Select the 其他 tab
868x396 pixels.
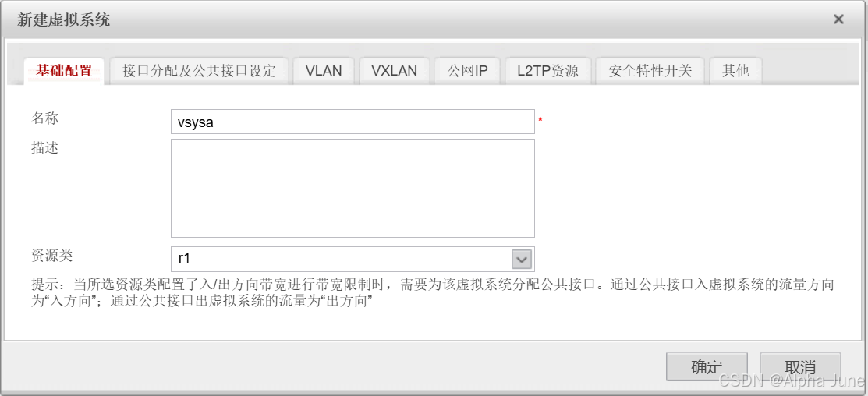click(735, 71)
